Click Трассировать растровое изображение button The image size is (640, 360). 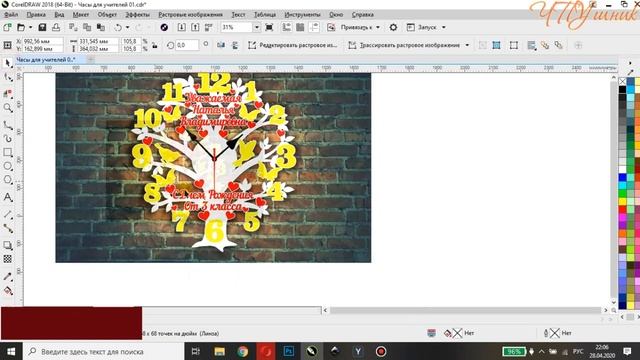[404, 45]
